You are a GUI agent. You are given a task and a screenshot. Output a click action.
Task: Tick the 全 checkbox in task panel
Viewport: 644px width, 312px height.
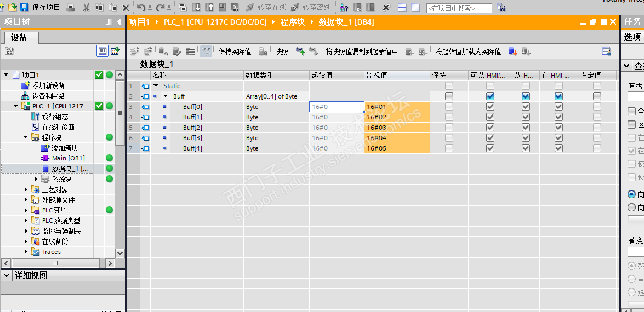click(632, 112)
